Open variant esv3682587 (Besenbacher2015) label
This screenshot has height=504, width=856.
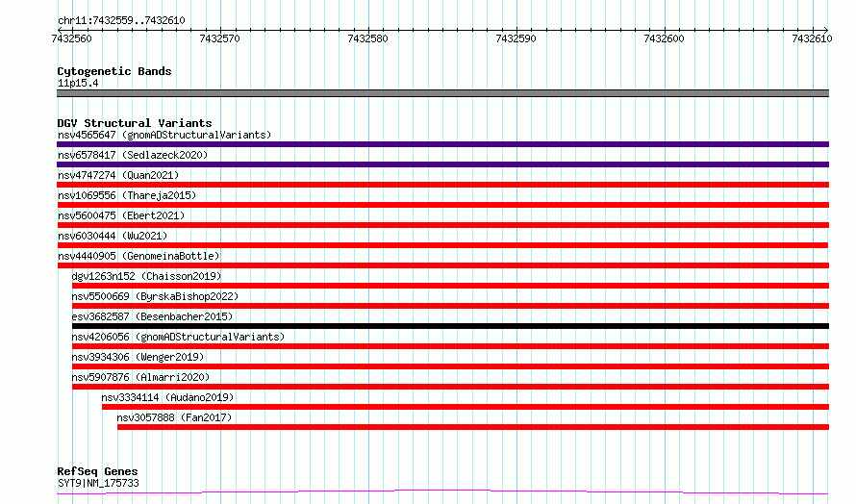click(152, 316)
